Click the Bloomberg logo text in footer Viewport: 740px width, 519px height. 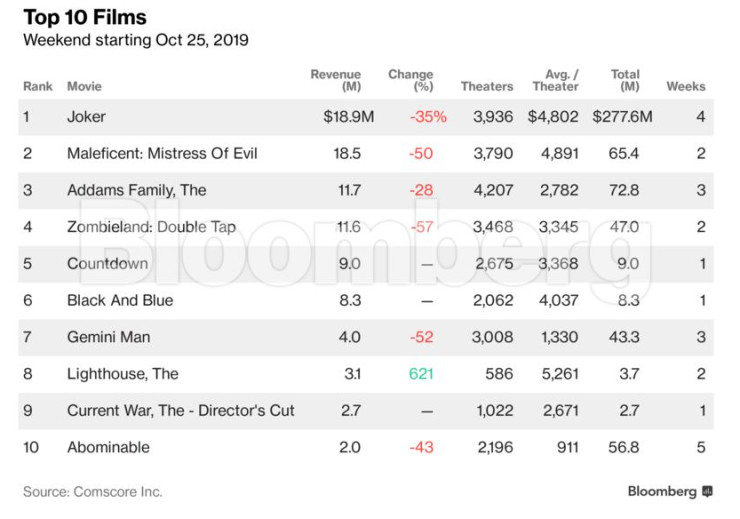(x=661, y=492)
